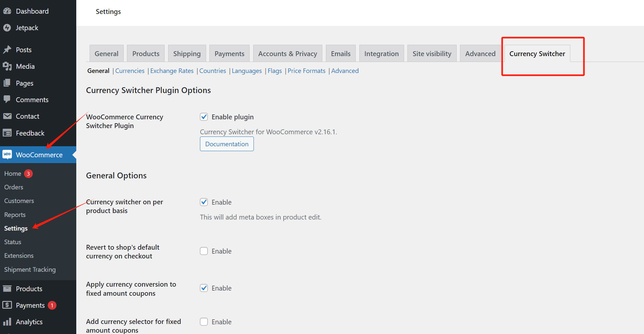Click the Posts pushpin icon
The width and height of the screenshot is (644, 334).
tap(7, 50)
